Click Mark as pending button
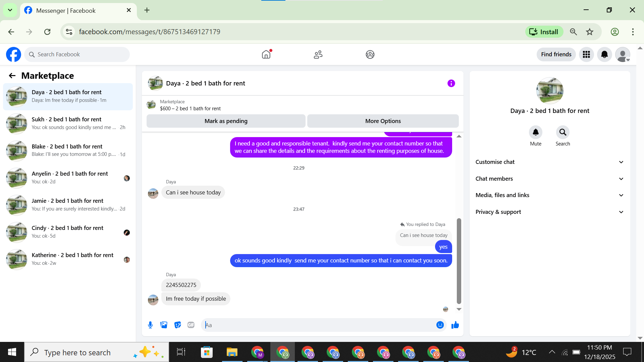644x362 pixels. [226, 121]
